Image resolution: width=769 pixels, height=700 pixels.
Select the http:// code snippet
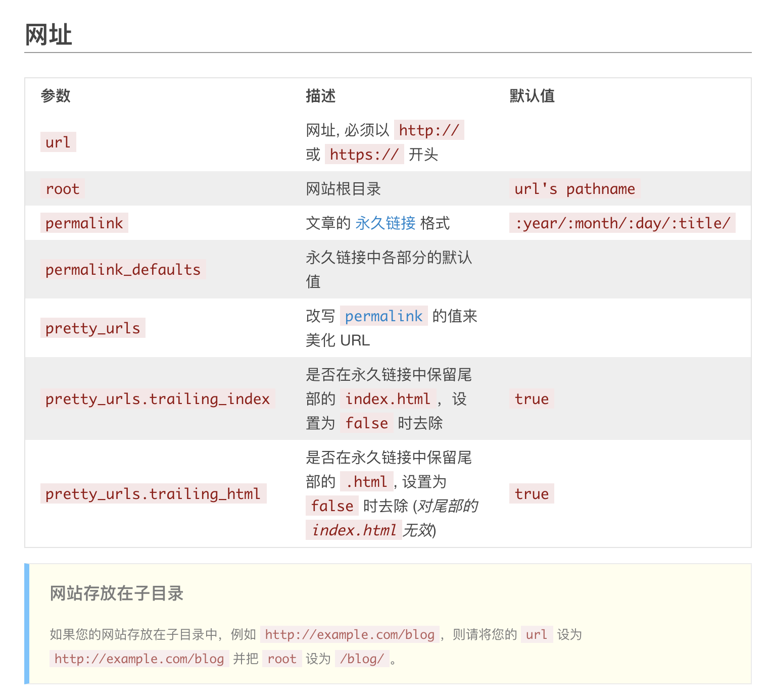[430, 130]
